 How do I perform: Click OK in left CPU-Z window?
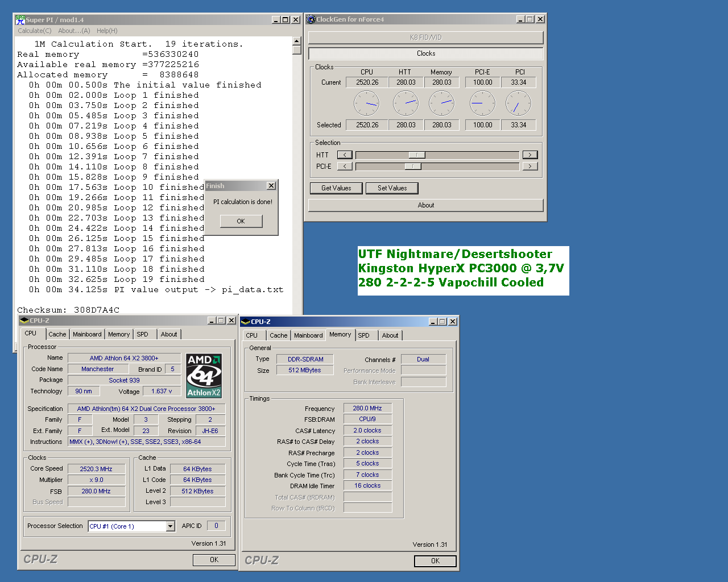click(x=214, y=560)
